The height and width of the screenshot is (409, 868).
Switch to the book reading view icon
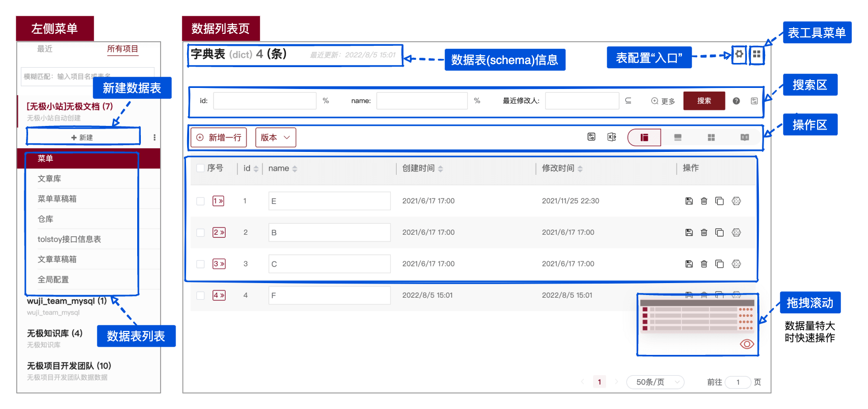tap(745, 137)
